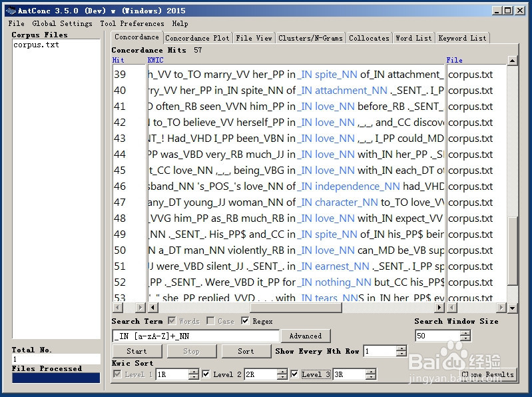Viewport: 532px width, 397px height.
Task: Increase the Level 3 sort position 3R
Action: 371,372
